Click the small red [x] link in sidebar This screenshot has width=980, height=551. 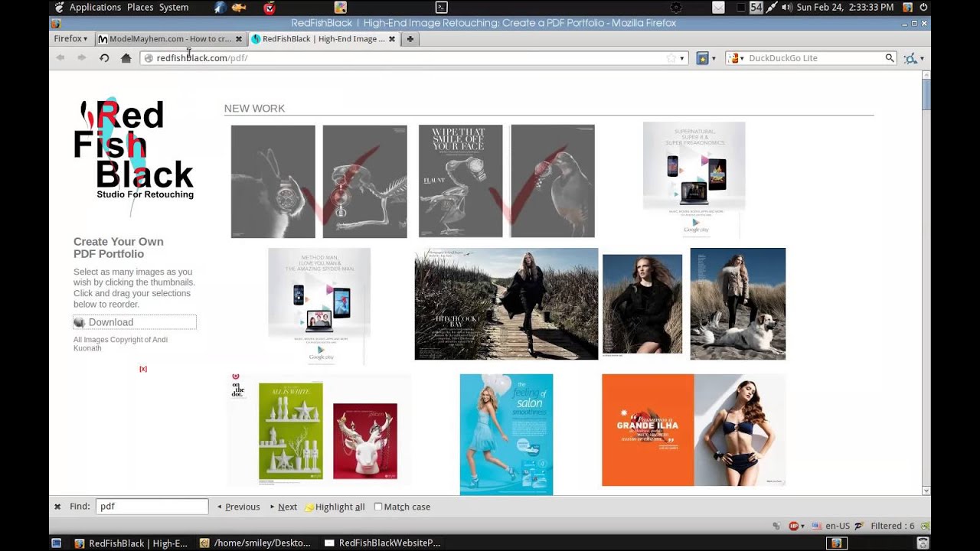click(143, 369)
